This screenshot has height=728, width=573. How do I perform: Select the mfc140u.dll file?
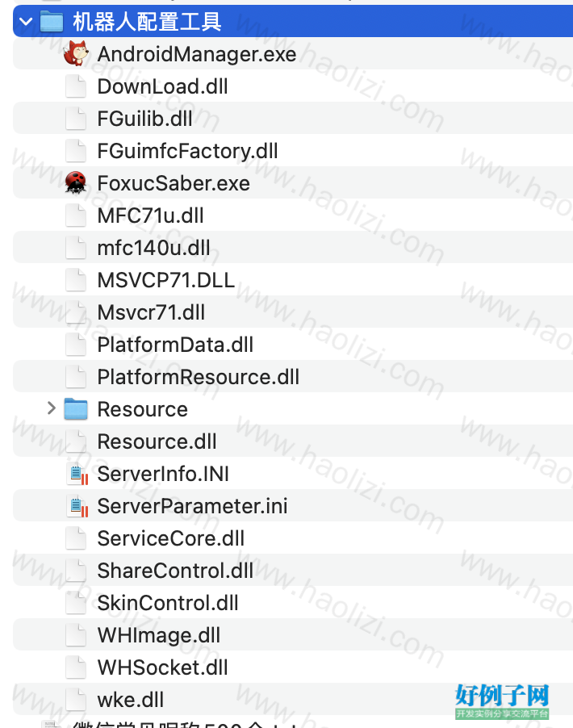pyautogui.click(x=293, y=248)
